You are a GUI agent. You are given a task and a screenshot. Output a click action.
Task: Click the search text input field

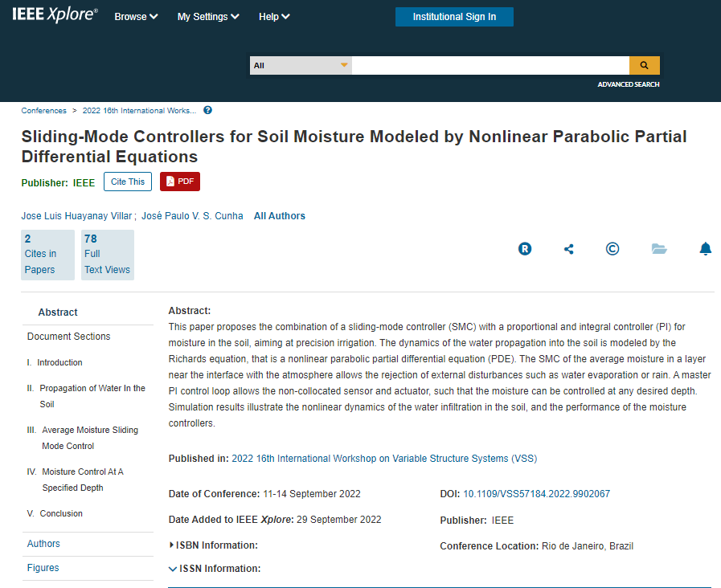coord(490,65)
